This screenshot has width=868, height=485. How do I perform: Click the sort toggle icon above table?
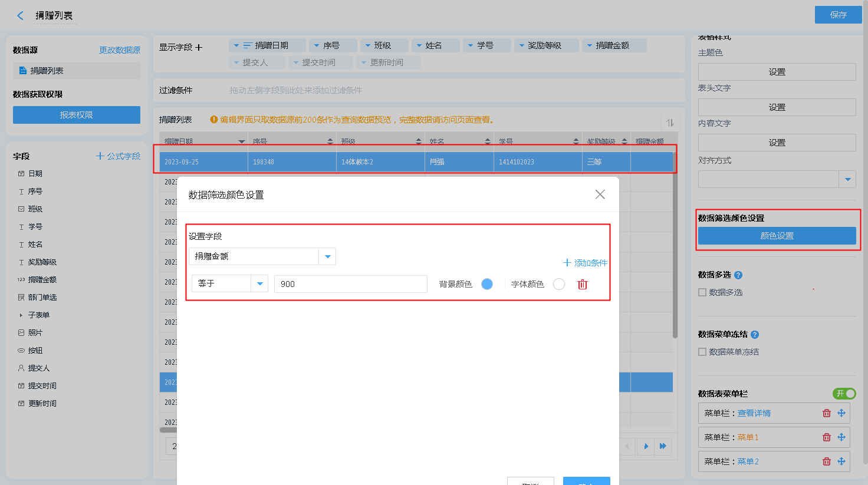[x=670, y=123]
